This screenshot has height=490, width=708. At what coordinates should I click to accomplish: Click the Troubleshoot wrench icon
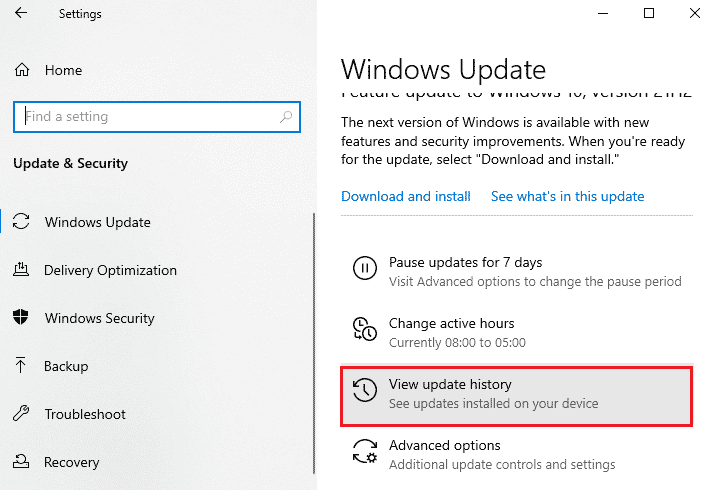[x=21, y=413]
